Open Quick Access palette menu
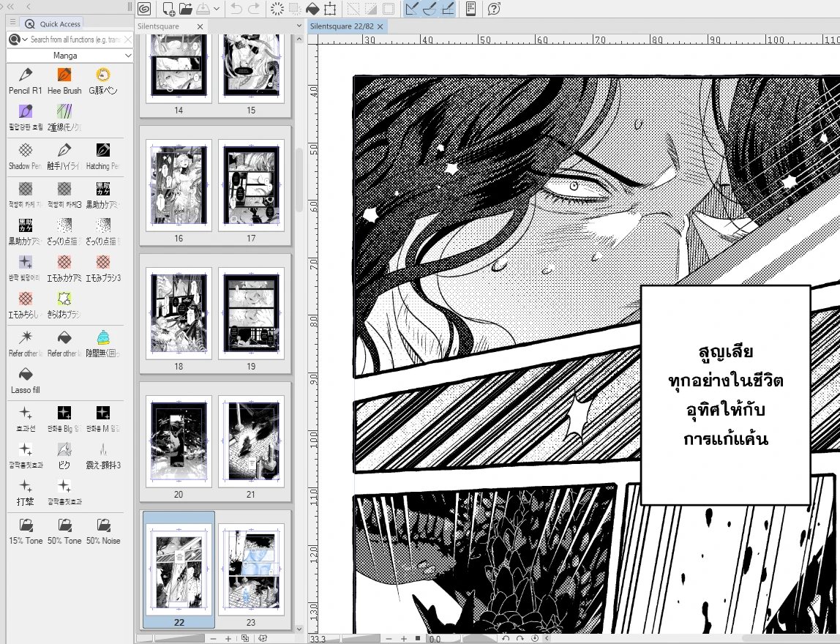This screenshot has width=840, height=644. (12, 22)
